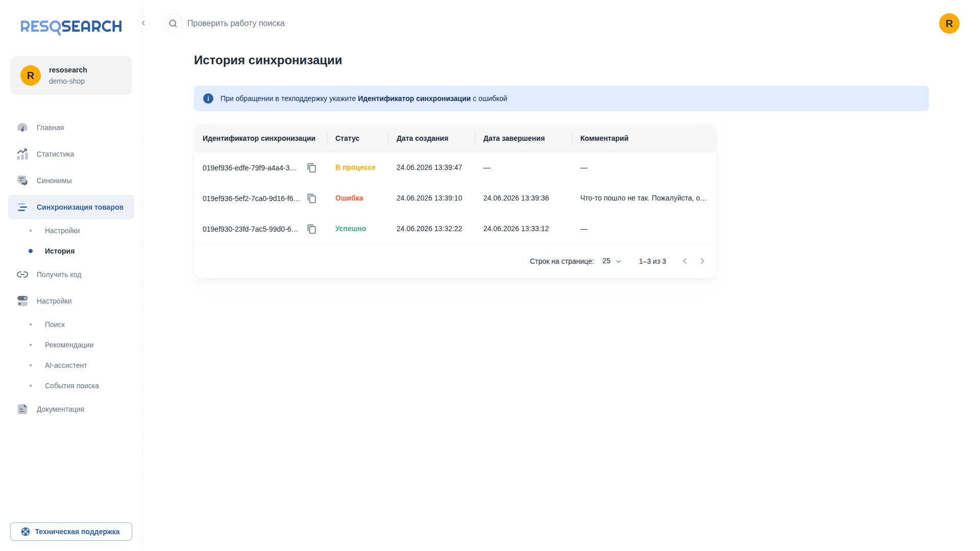The height and width of the screenshot is (551, 980).
Task: Click sync ID 019ef930-23fd-7ac5-99d0
Action: click(251, 229)
